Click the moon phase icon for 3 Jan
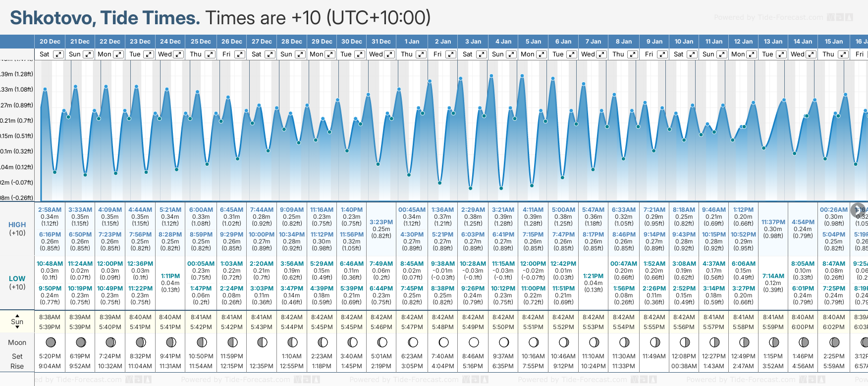The height and width of the screenshot is (386, 868). click(x=474, y=342)
